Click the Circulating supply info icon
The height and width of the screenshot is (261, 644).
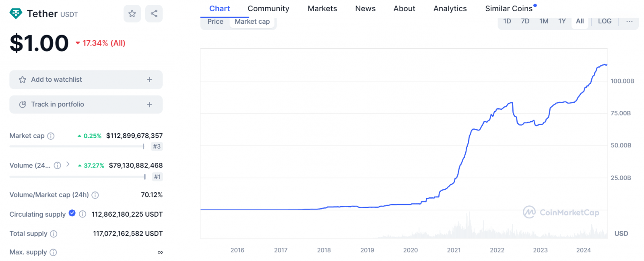[x=83, y=214]
